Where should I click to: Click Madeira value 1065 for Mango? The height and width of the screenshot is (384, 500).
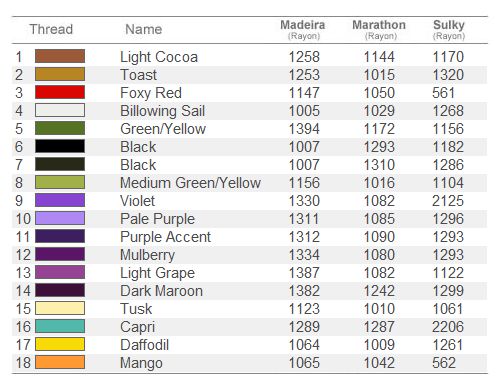pyautogui.click(x=304, y=363)
